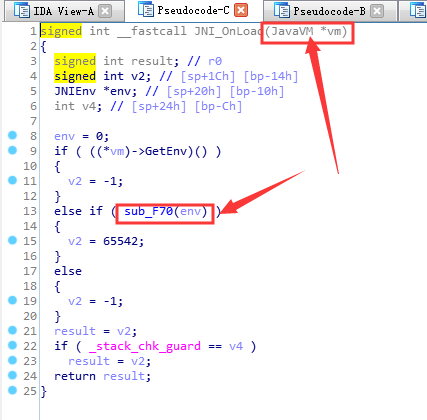Close the IDA View-A tab
This screenshot has height=420, width=427.
pyautogui.click(x=105, y=11)
